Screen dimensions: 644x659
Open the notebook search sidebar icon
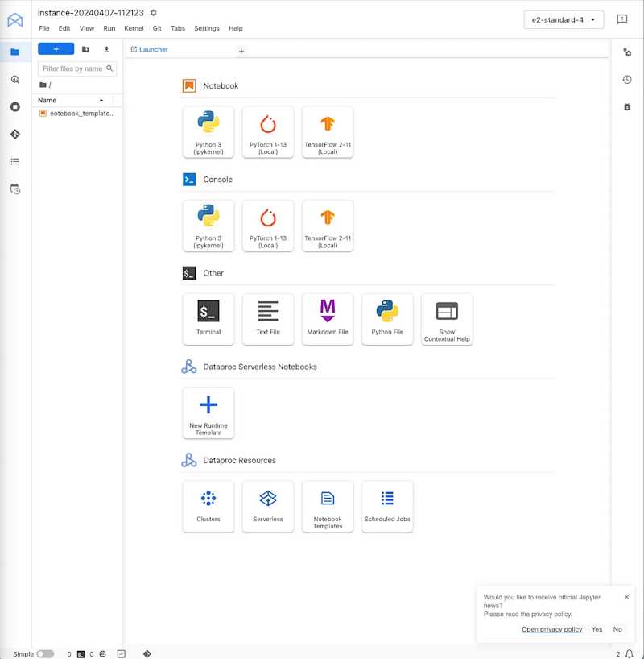(x=15, y=80)
